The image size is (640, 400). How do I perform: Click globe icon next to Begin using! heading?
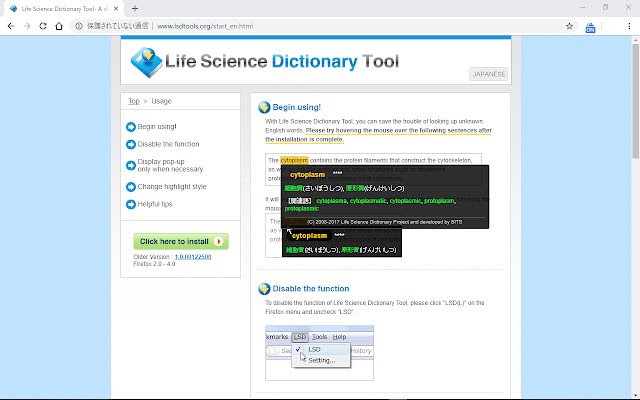tap(264, 107)
